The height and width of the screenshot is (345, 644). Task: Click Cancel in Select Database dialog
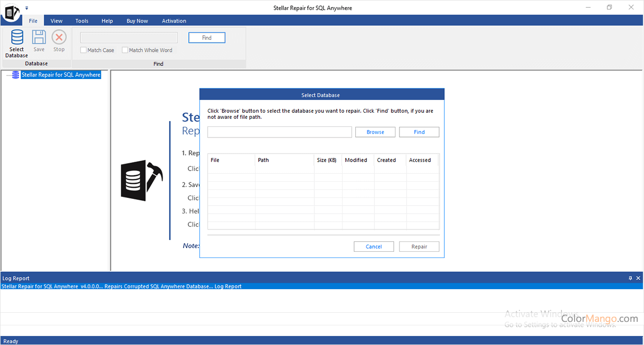[x=374, y=247]
